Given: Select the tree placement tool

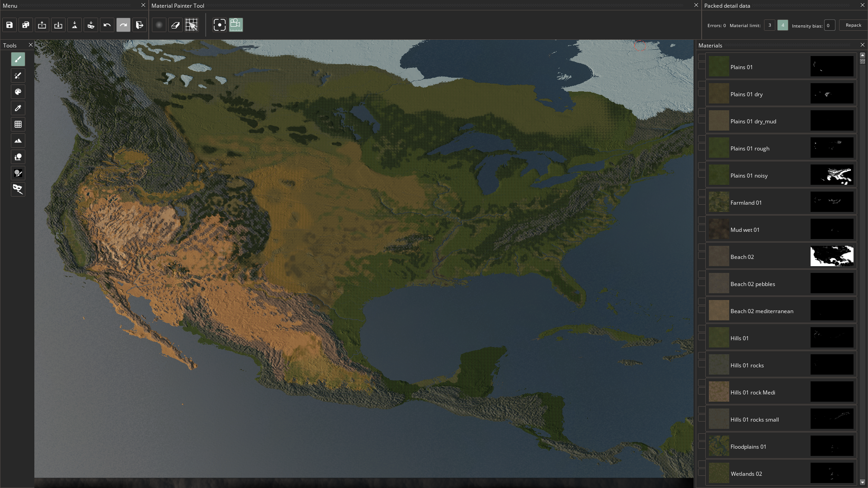Looking at the screenshot, I should [18, 157].
